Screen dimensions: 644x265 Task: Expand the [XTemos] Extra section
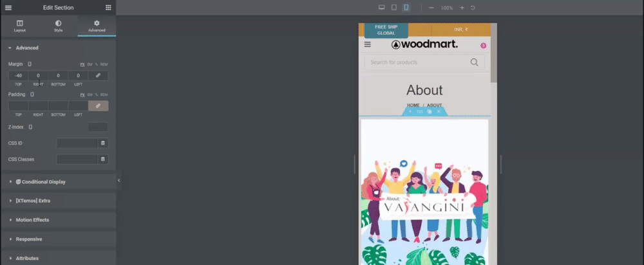pyautogui.click(x=59, y=201)
